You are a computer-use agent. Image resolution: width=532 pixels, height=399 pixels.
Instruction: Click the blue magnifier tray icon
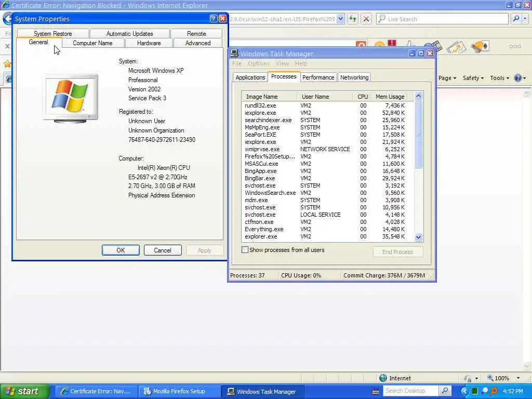(x=485, y=391)
